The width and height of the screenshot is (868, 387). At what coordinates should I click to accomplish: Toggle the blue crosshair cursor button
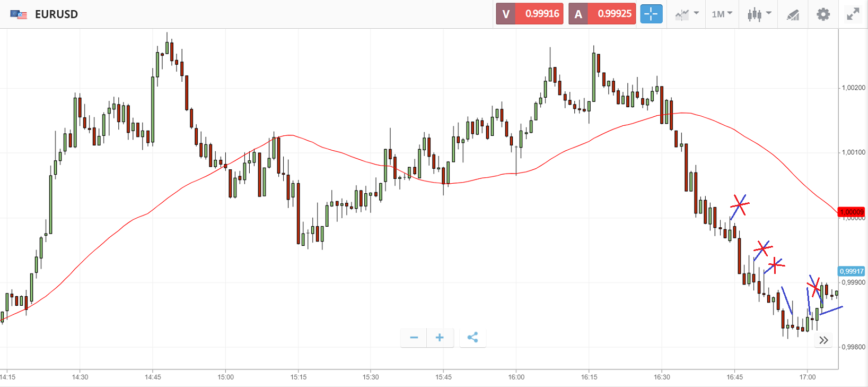tap(651, 14)
